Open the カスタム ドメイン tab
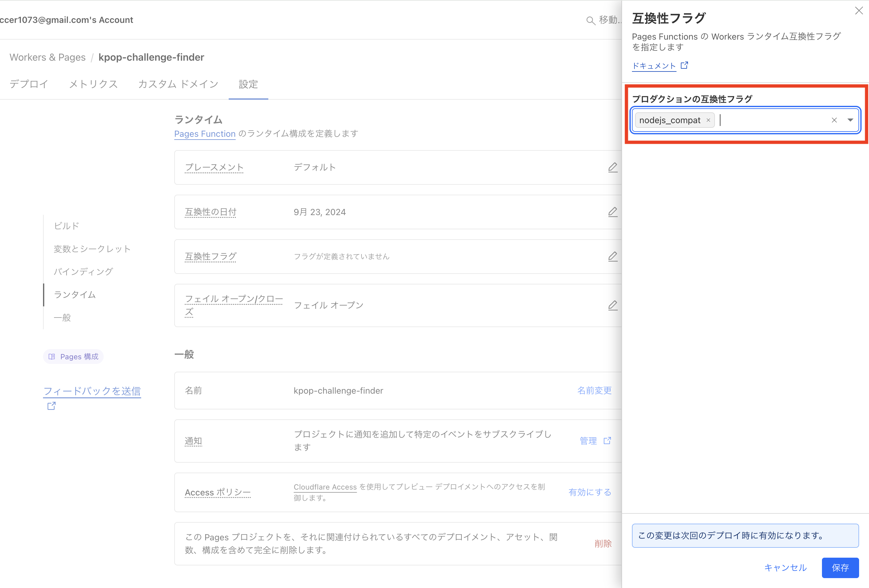Image resolution: width=869 pixels, height=588 pixels. [178, 84]
